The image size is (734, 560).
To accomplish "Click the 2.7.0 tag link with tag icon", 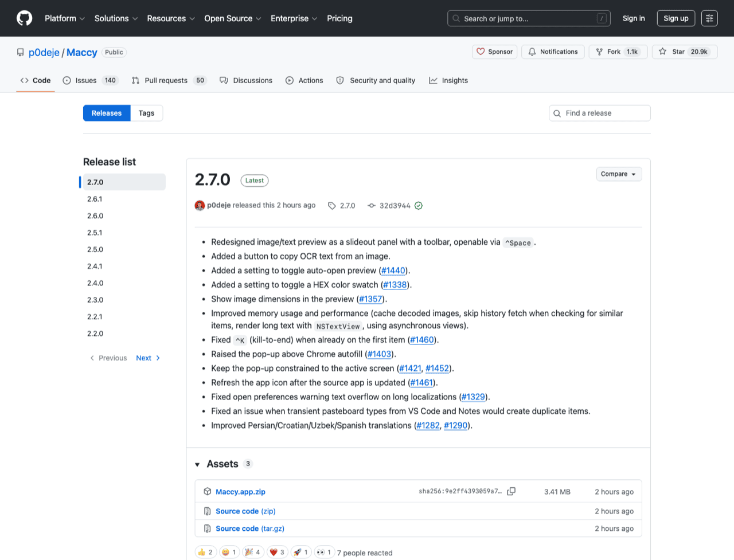I will pyautogui.click(x=341, y=205).
